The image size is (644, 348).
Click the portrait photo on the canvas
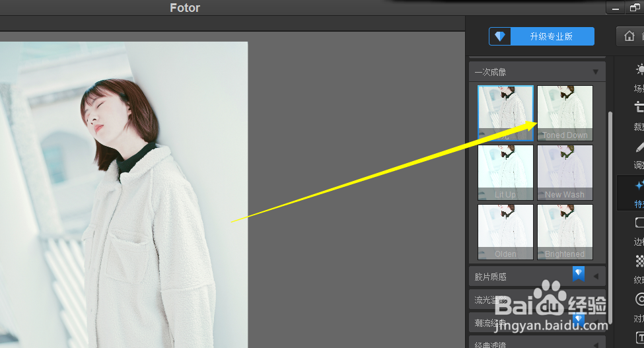coord(124,195)
